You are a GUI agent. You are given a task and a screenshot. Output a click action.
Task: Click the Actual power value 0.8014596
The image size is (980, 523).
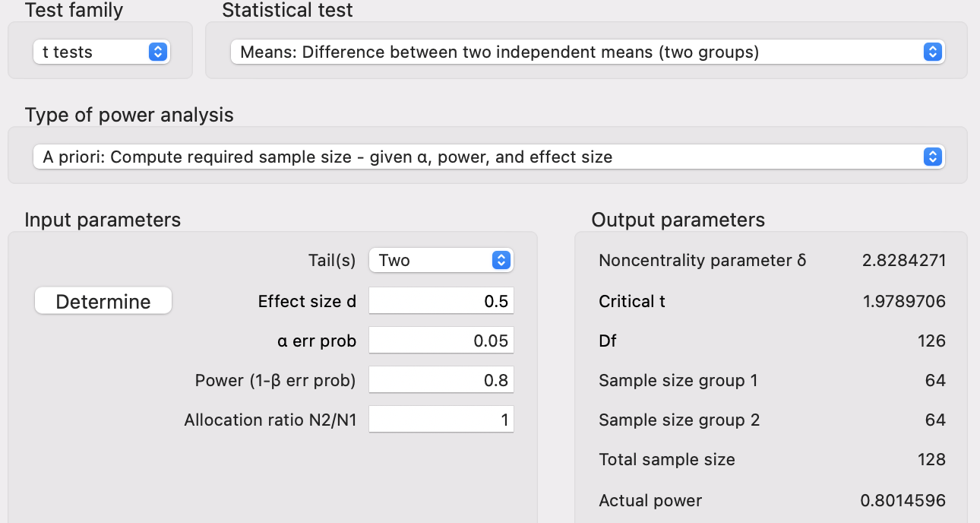(903, 500)
